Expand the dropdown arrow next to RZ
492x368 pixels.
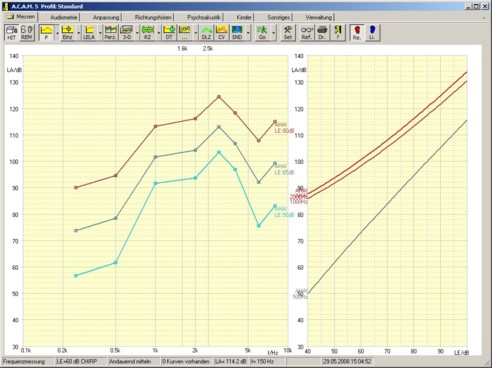158,33
